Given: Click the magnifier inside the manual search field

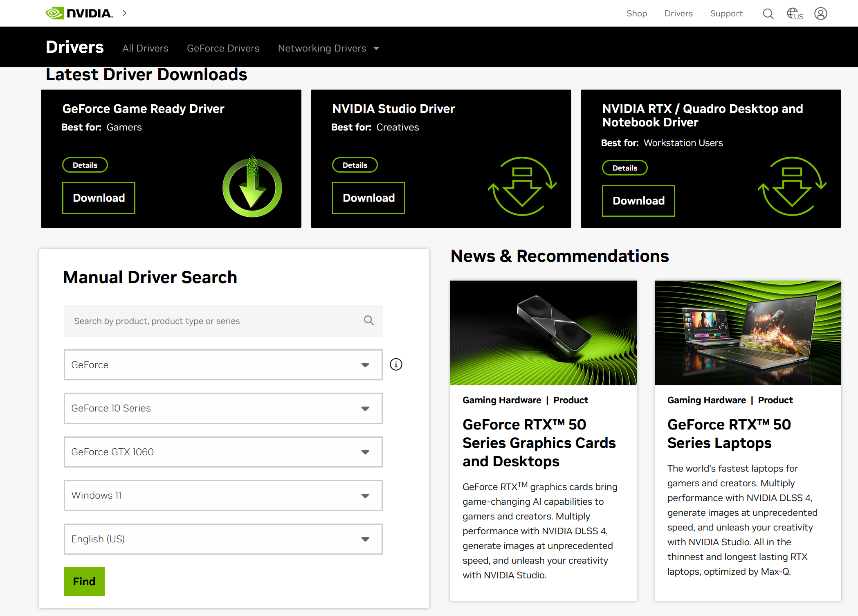Looking at the screenshot, I should 368,321.
